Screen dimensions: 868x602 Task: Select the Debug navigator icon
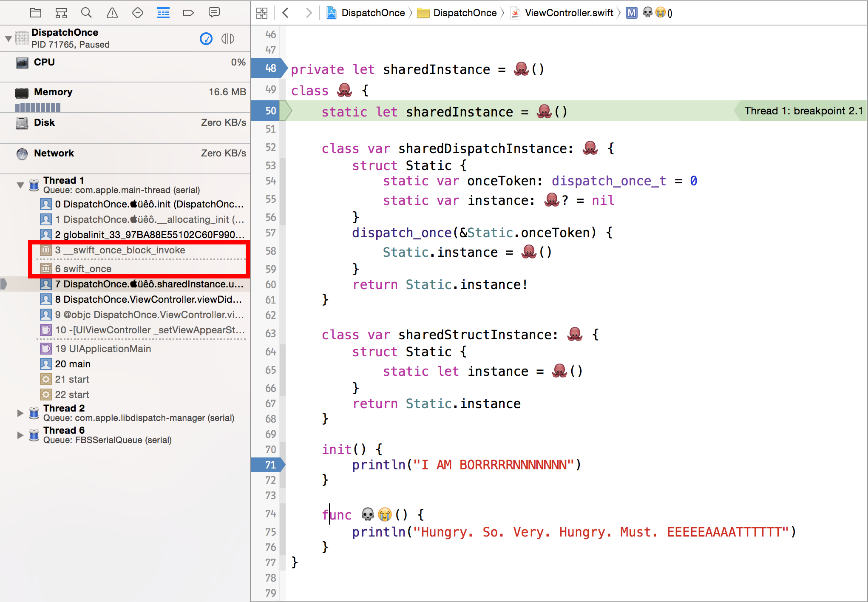(x=163, y=13)
